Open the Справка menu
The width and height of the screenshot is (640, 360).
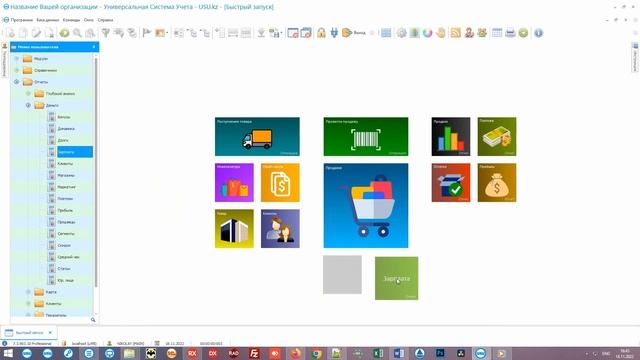click(x=105, y=20)
